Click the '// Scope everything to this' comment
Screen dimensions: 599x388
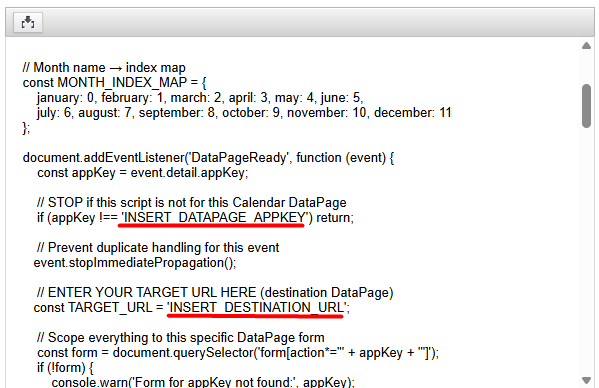coord(181,338)
